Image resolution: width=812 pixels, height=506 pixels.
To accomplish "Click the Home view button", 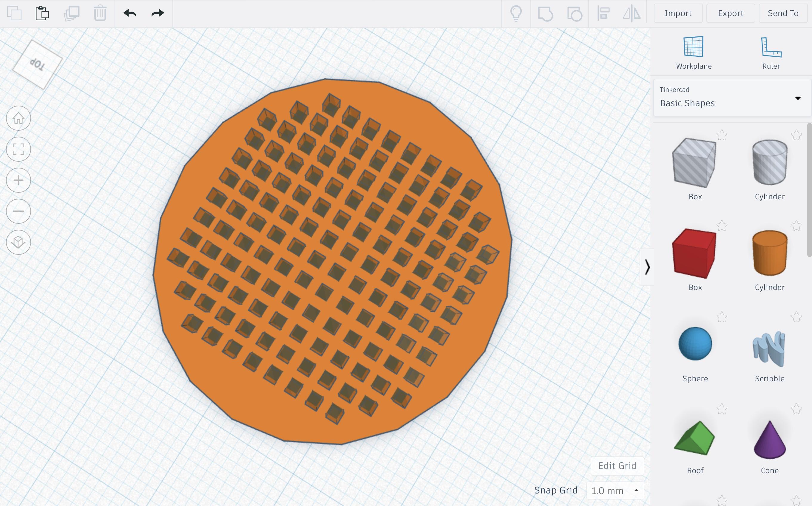I will coord(18,118).
